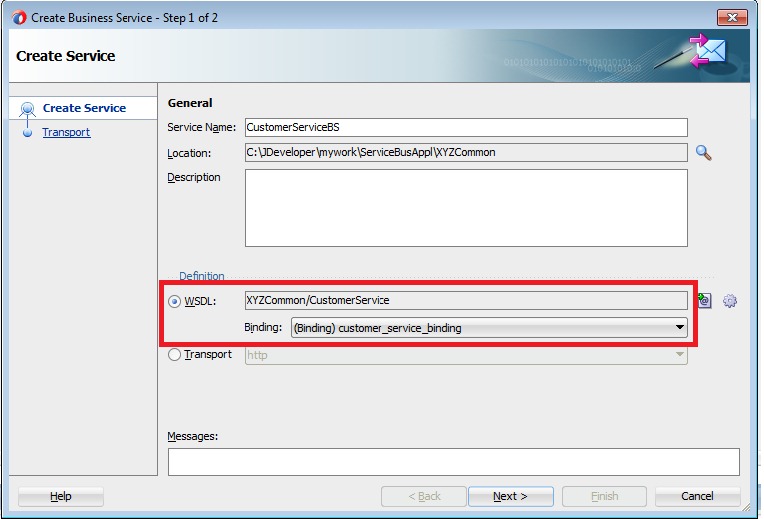Open Help for this dialog
Screen dimensions: 764x519
[x=60, y=496]
